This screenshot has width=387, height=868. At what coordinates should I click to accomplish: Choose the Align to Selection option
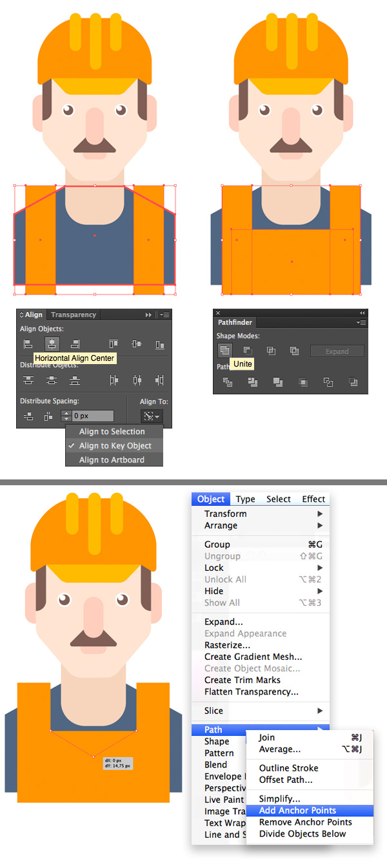click(112, 432)
